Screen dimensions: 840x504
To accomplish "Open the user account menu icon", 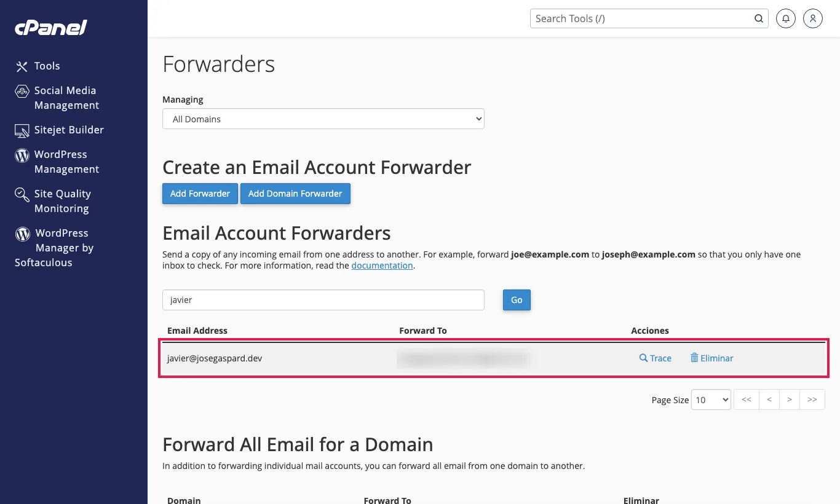I will tap(812, 18).
